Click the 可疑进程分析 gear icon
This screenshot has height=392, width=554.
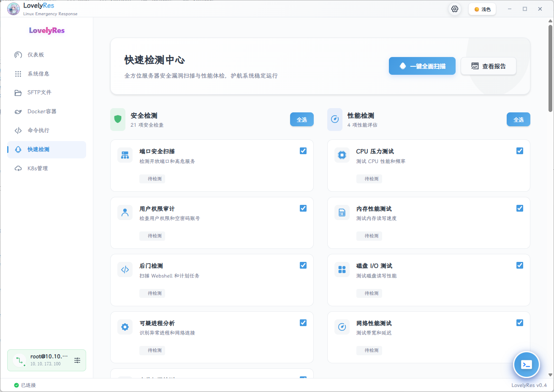(x=125, y=327)
